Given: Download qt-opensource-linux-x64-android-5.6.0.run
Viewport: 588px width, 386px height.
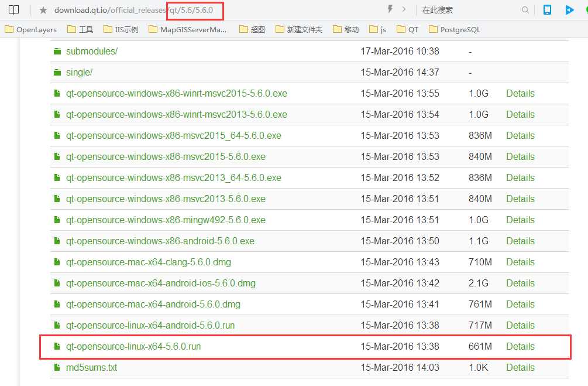Looking at the screenshot, I should click(150, 325).
